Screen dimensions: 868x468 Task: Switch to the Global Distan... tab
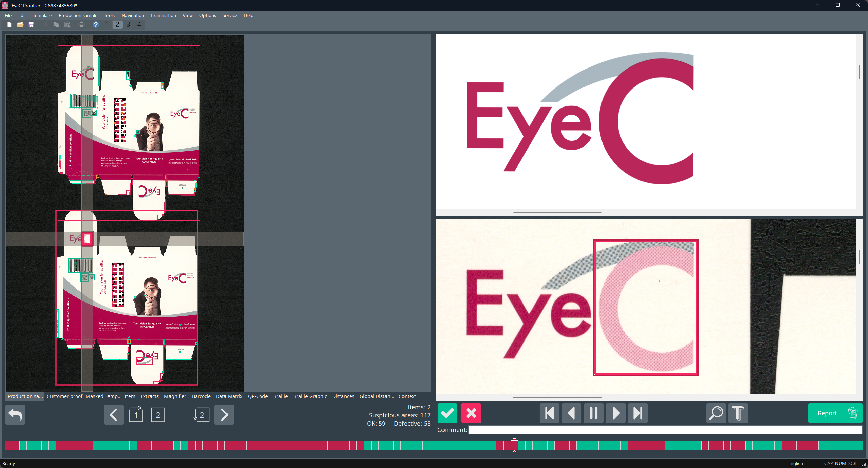[377, 396]
